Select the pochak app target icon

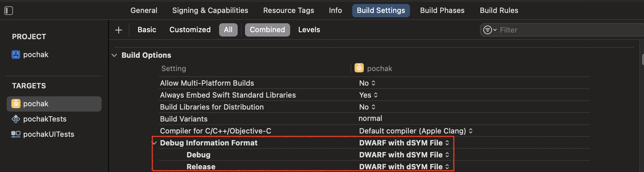pyautogui.click(x=16, y=104)
